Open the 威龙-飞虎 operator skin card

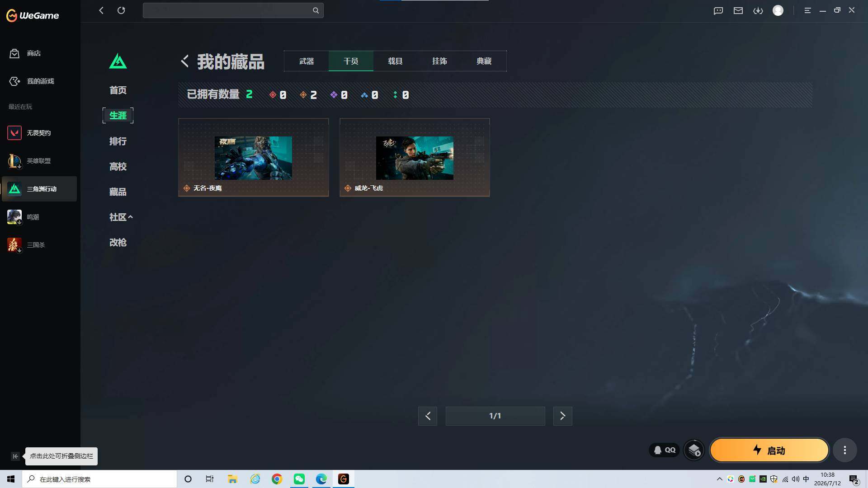(x=415, y=157)
